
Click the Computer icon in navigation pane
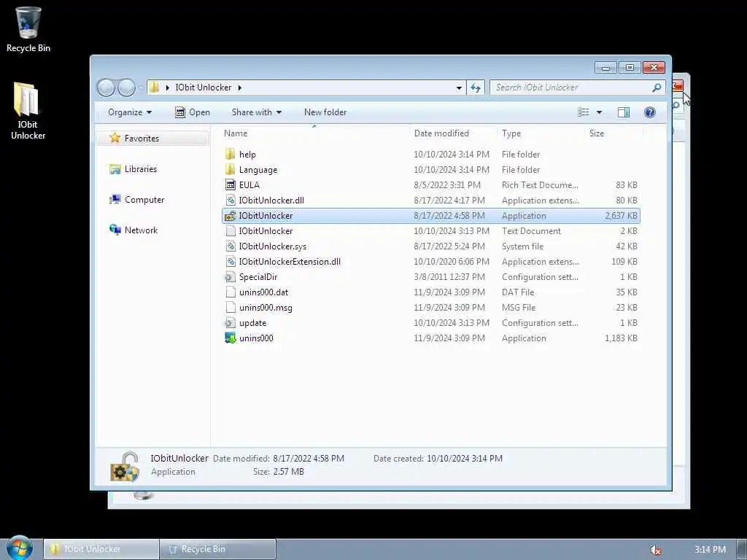[115, 200]
